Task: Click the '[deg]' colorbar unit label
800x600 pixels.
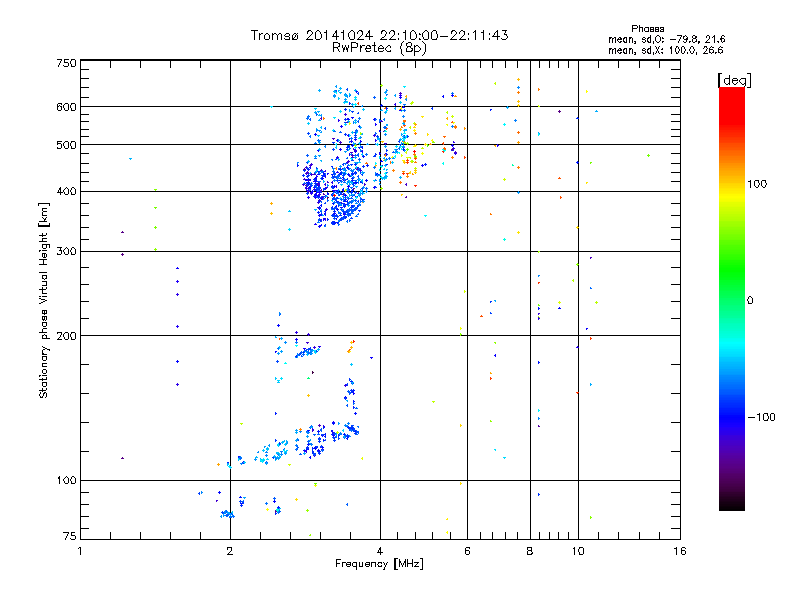Action: (734, 80)
